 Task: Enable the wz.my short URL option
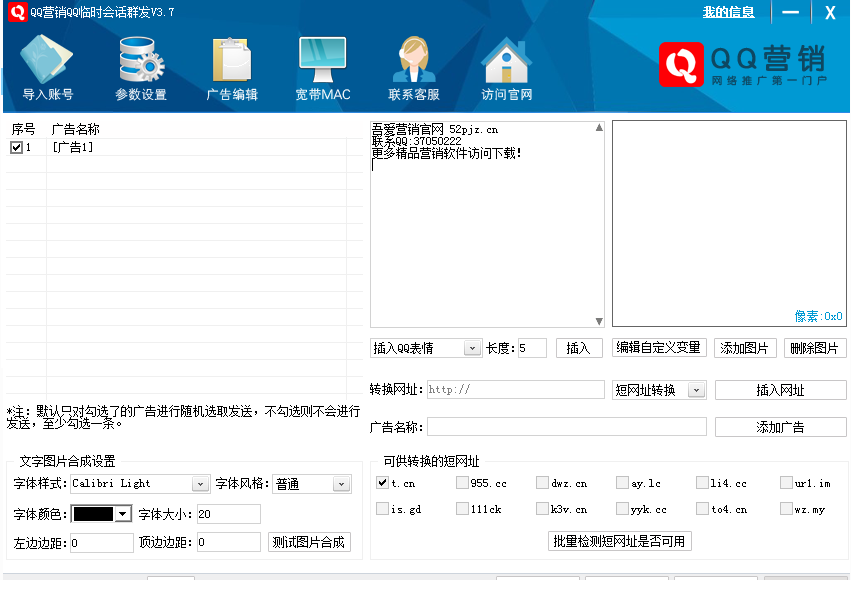point(786,509)
